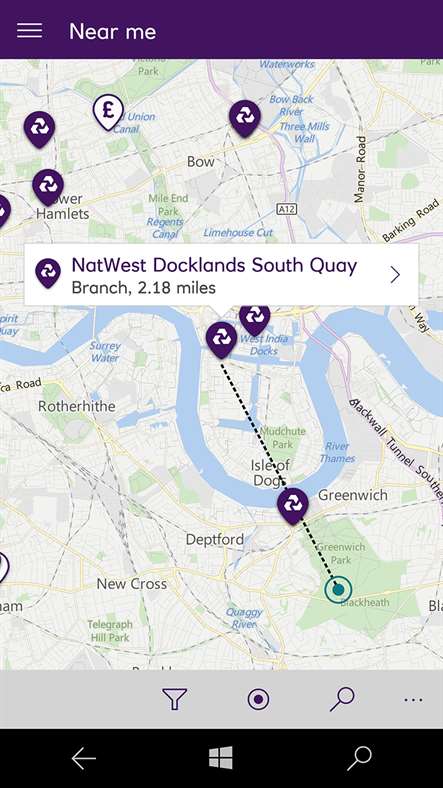The height and width of the screenshot is (788, 443).
Task: Expand the more options ellipsis
Action: (x=413, y=700)
